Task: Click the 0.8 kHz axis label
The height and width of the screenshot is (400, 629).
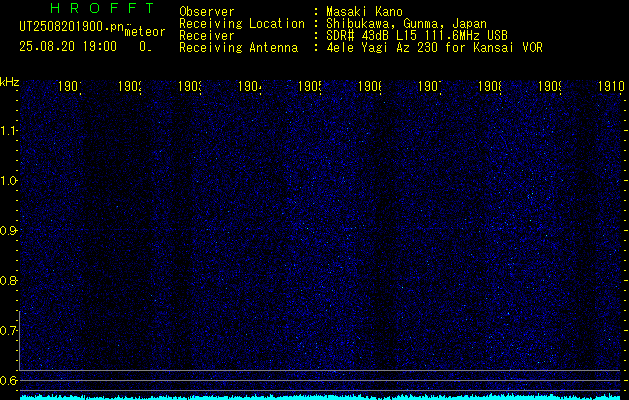Action: click(x=8, y=280)
